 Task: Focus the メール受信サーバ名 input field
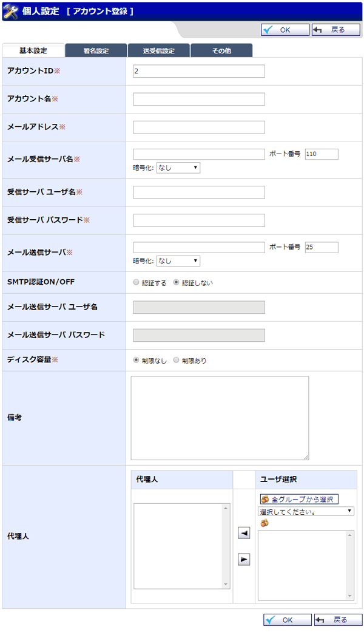[x=199, y=154]
